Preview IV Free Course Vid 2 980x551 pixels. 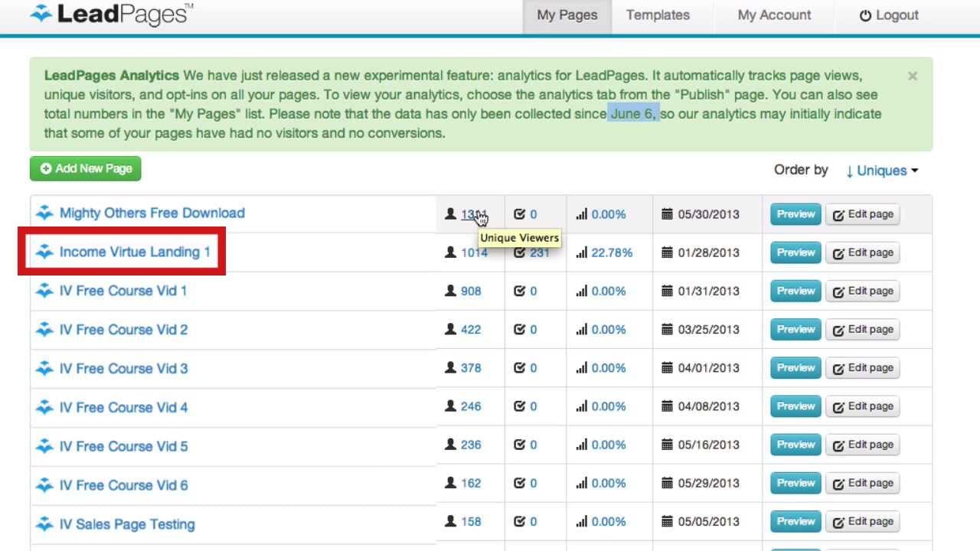click(795, 329)
